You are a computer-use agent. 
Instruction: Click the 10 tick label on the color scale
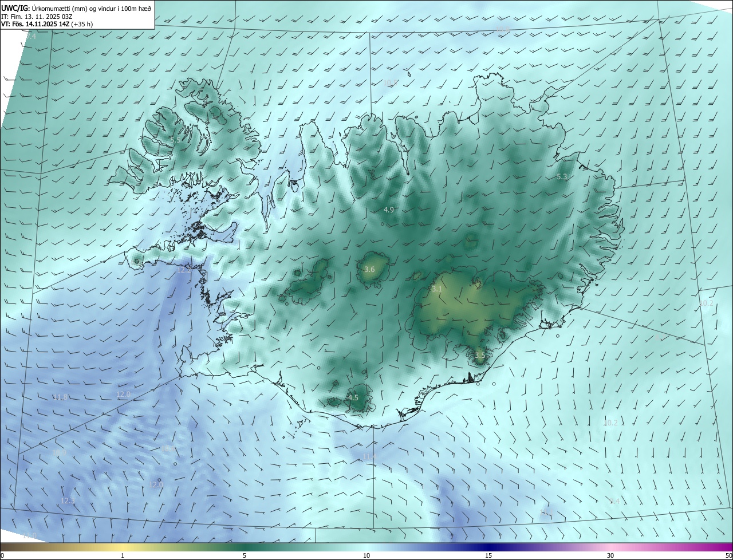[366, 555]
